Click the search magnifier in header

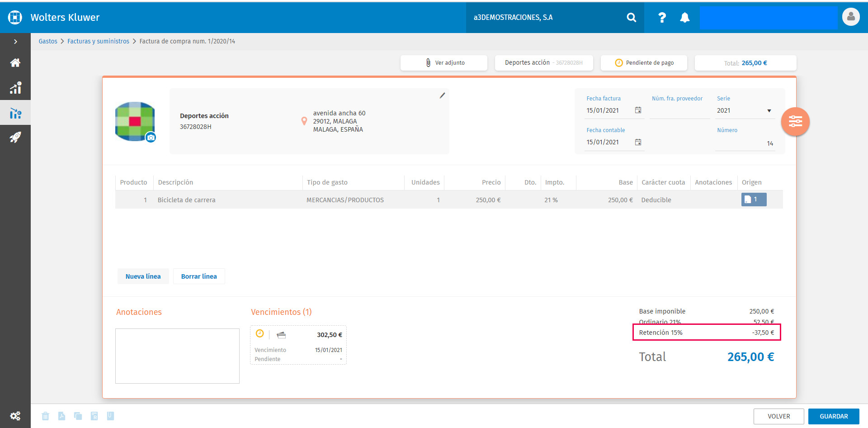click(x=632, y=18)
